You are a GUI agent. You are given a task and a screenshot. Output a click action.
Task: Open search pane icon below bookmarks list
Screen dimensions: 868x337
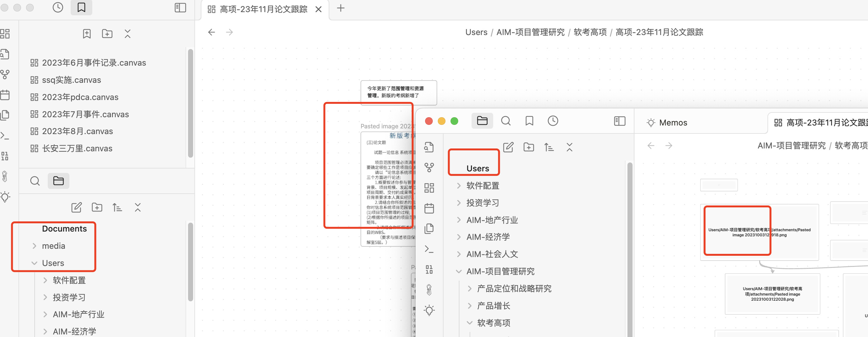(x=35, y=181)
